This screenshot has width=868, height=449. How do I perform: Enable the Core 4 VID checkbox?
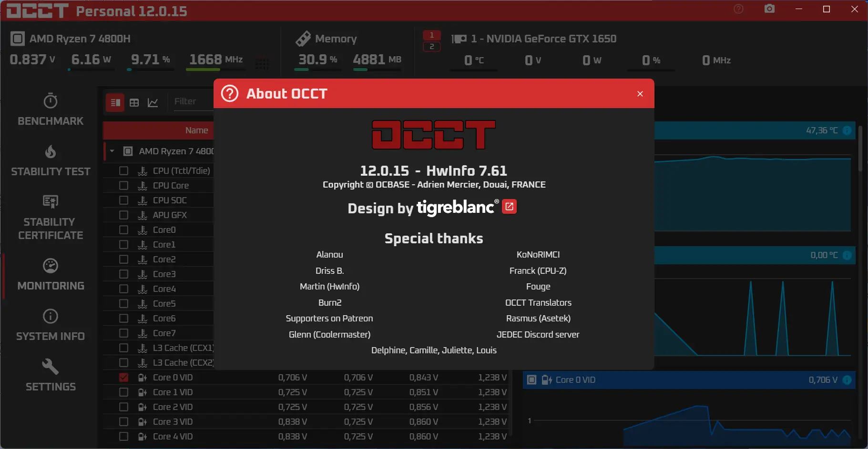point(123,437)
